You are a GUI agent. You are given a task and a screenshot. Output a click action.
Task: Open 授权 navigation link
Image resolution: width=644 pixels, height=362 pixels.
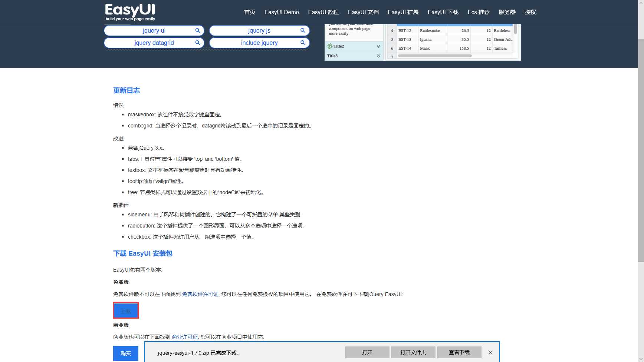coord(530,12)
